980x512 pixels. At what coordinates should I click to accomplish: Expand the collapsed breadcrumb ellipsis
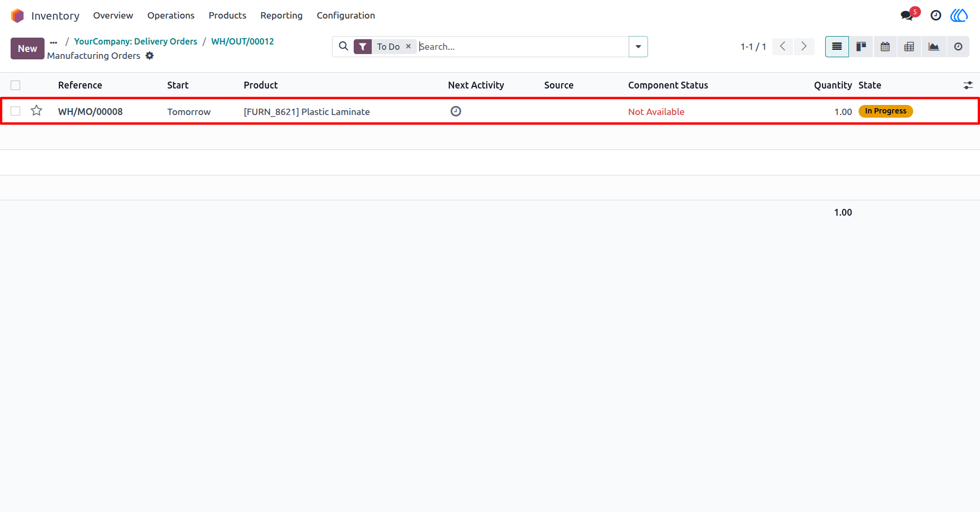pyautogui.click(x=54, y=42)
